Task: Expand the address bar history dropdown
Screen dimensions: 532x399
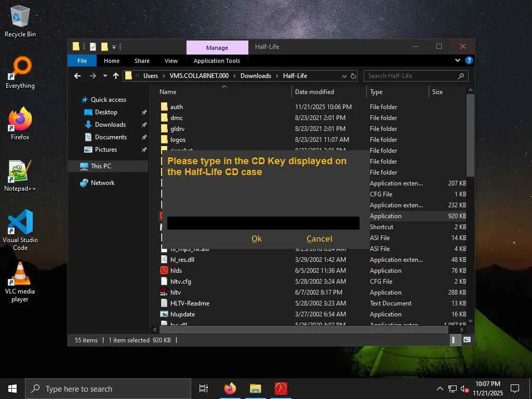Action: point(344,76)
